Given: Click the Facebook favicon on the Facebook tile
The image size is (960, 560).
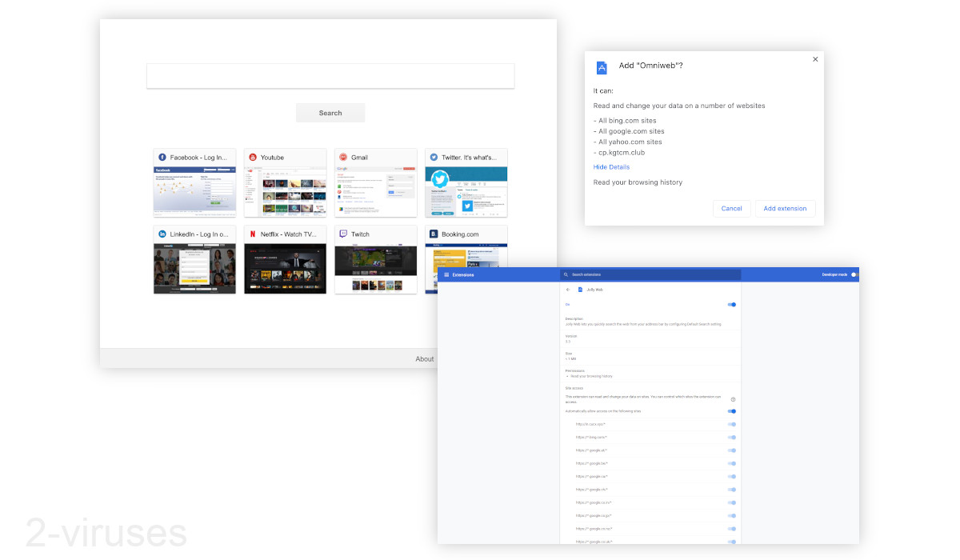Looking at the screenshot, I should pos(162,157).
